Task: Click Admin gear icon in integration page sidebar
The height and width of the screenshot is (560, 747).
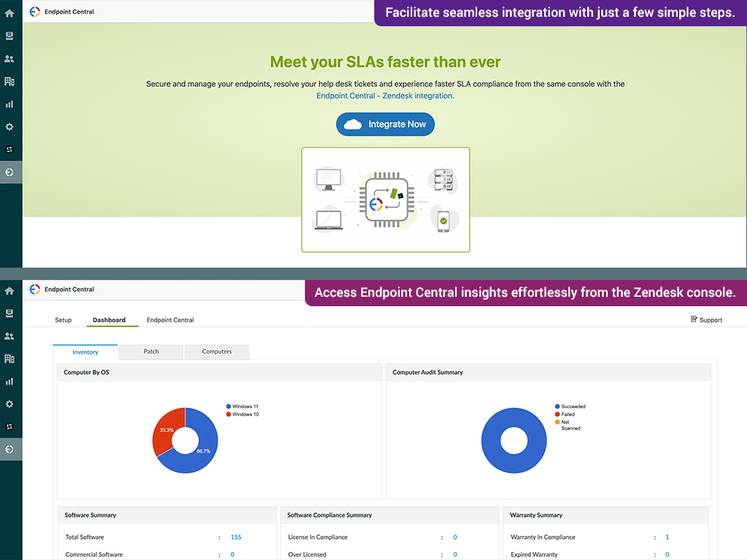Action: click(9, 127)
